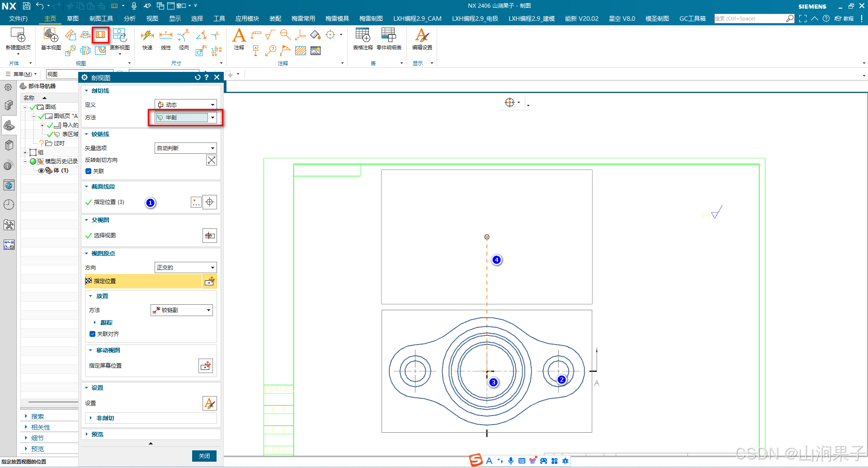Click the Parts List (零件明细表) icon

[x=389, y=35]
